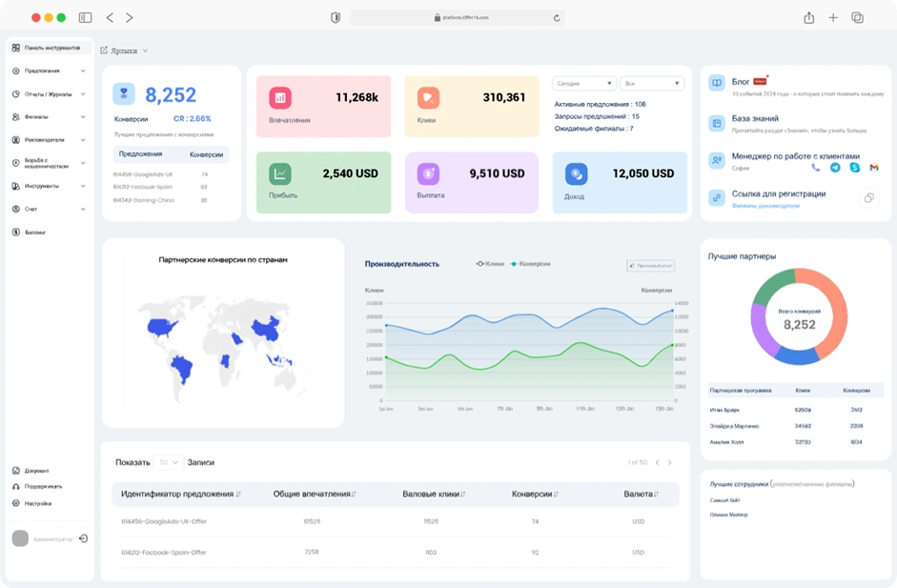Screen dimensions: 897x588
Task: Open the Сегодня date dropdown
Action: [x=583, y=84]
